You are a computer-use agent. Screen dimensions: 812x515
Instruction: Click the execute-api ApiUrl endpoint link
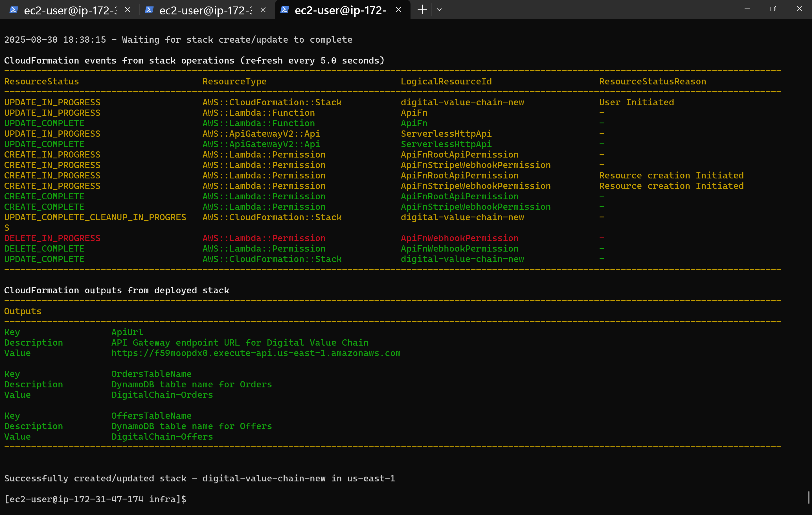point(256,353)
